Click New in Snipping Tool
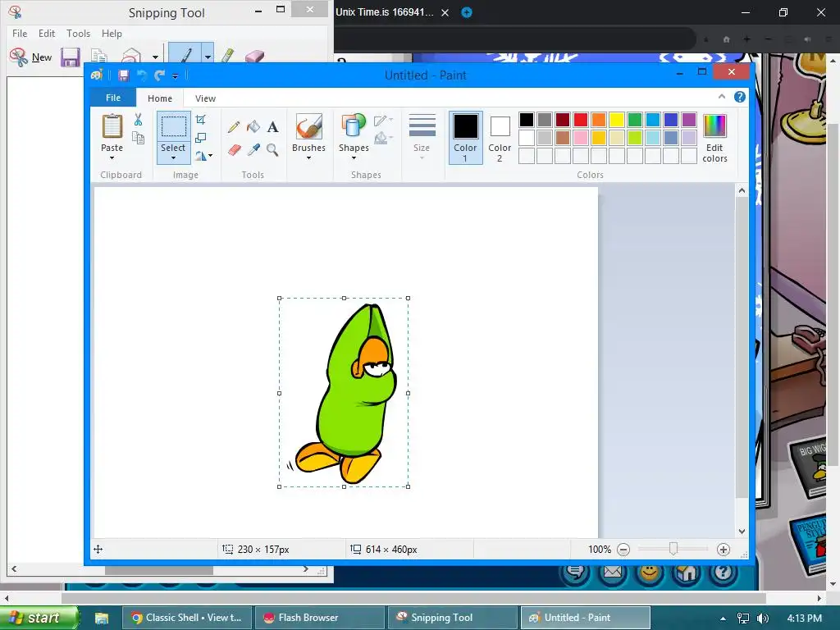The width and height of the screenshot is (840, 630). pos(31,57)
